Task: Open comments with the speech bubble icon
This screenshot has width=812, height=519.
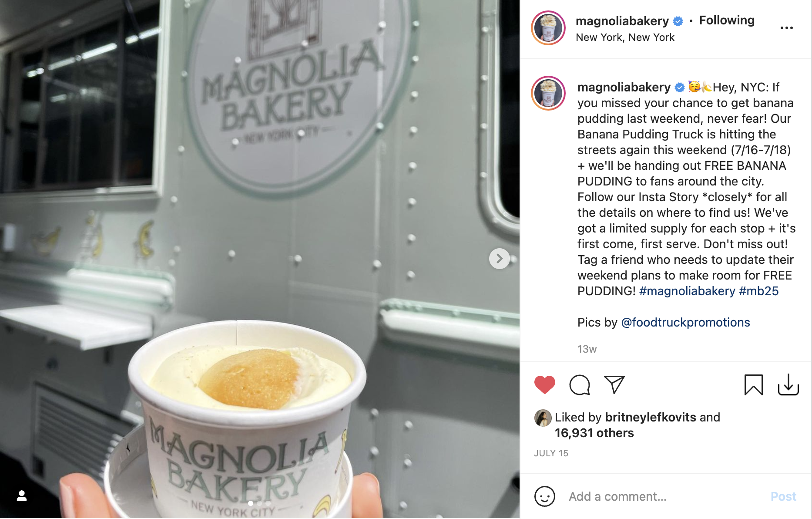Action: [x=580, y=385]
